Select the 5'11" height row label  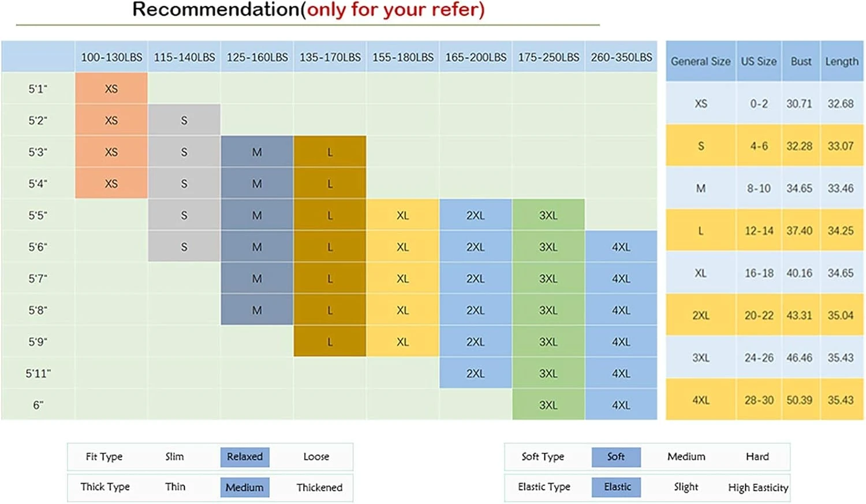click(x=38, y=374)
